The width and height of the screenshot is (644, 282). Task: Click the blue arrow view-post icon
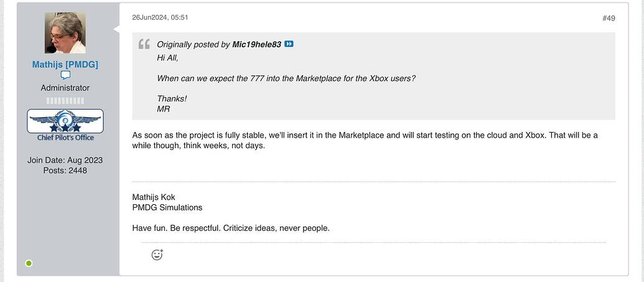[289, 44]
